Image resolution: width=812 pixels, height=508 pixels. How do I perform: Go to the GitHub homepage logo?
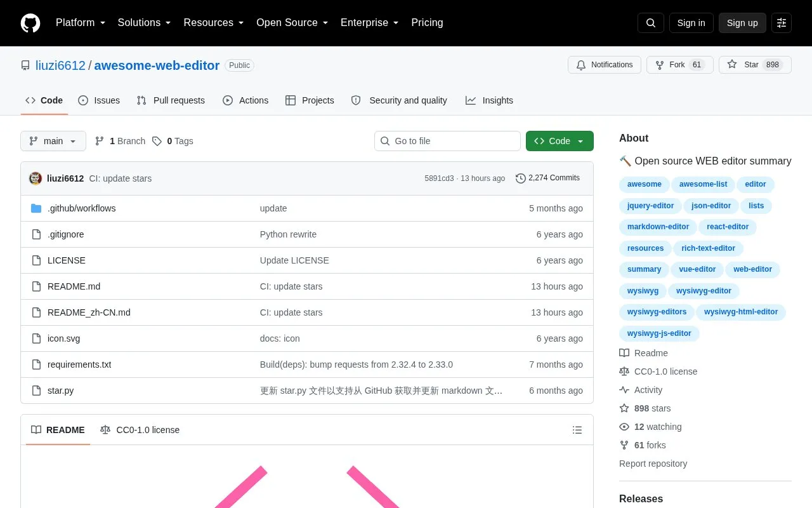[x=30, y=23]
